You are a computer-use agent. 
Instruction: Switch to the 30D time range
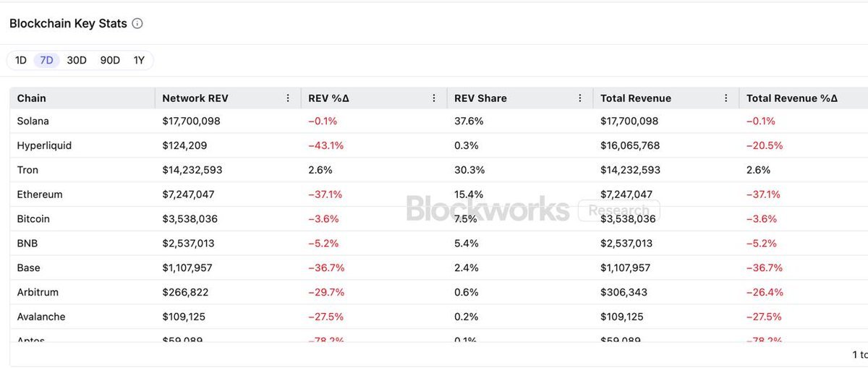pyautogui.click(x=77, y=60)
